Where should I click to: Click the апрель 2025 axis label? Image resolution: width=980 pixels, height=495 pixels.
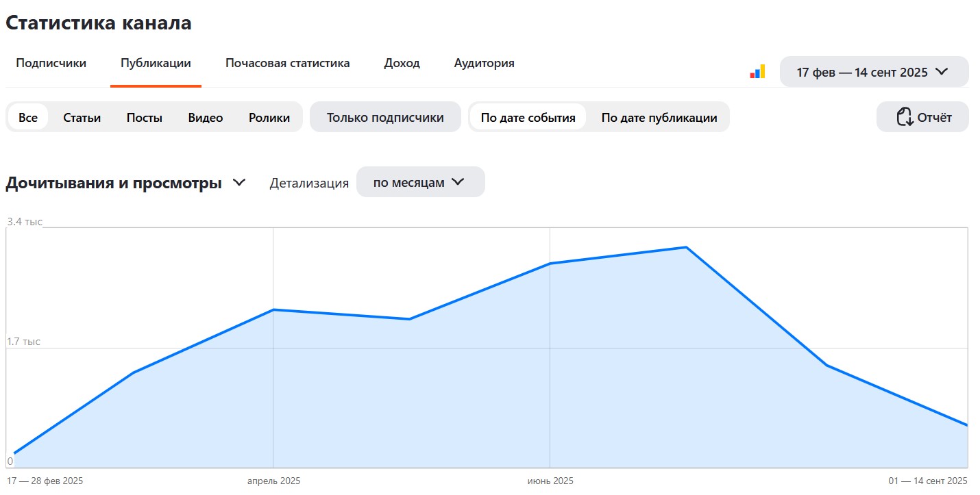pyautogui.click(x=274, y=481)
